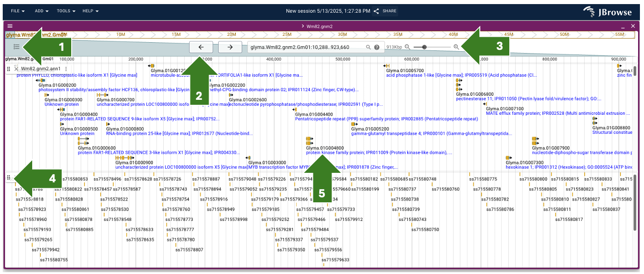Close the Wm82.gnm2.ann1 track

point(16,68)
